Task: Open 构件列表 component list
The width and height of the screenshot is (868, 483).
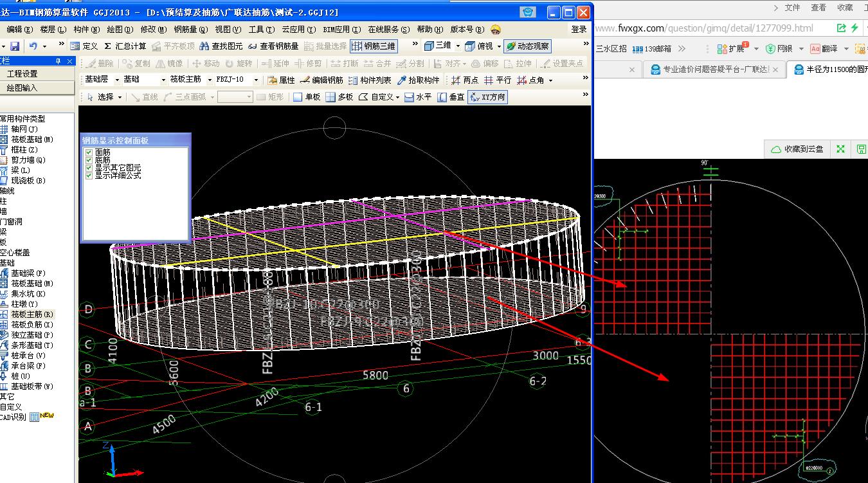Action: (370, 80)
